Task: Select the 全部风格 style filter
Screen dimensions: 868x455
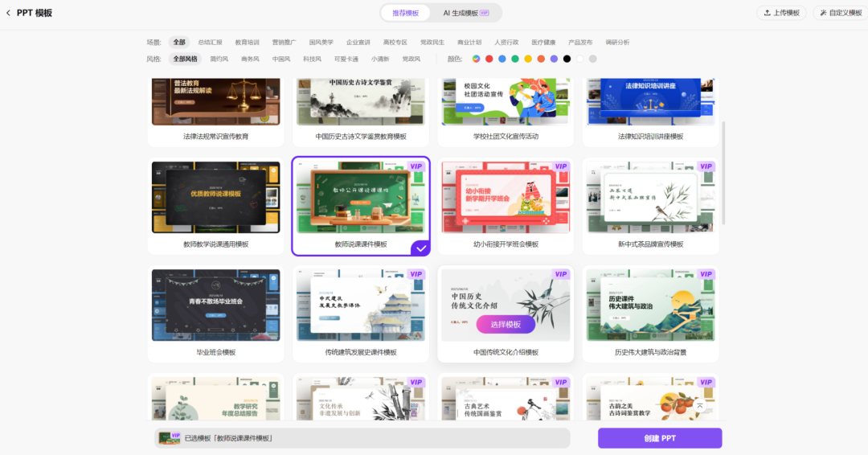Action: pos(186,59)
